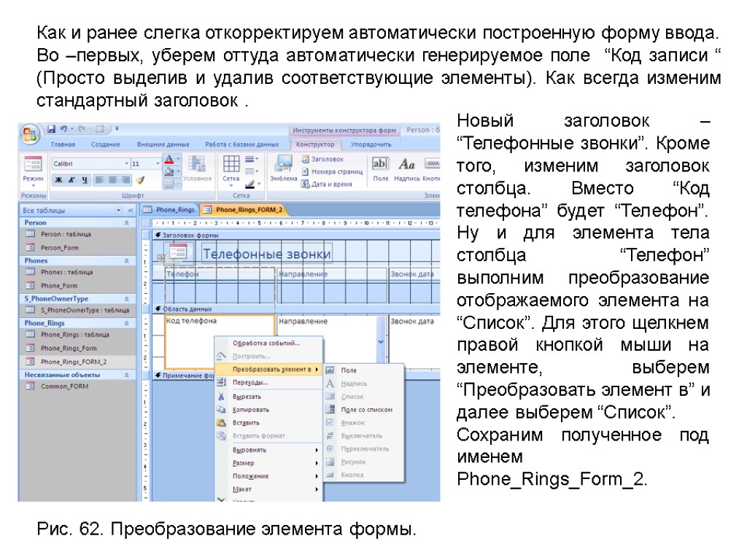
Task: Align text right in Шрифт group
Action: (125, 180)
